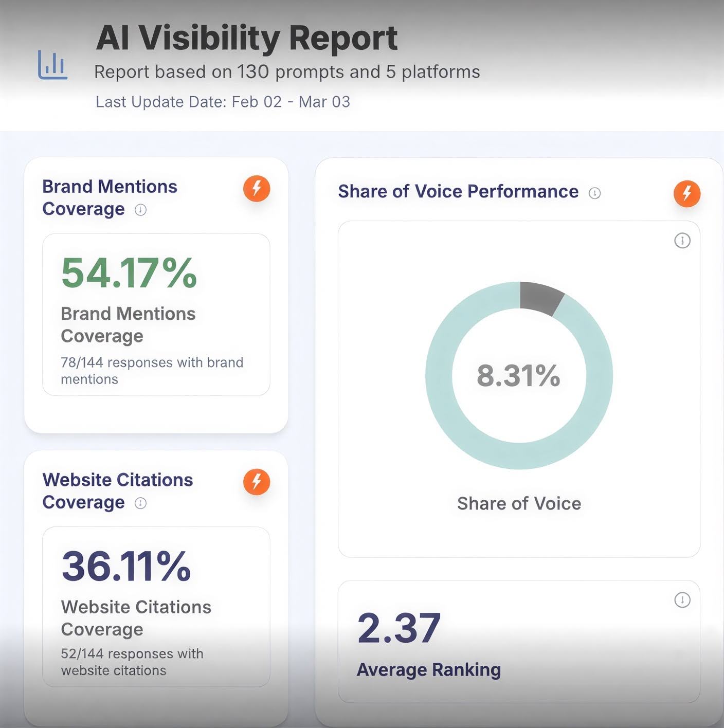
Task: Select the 8.31% value in the donut center
Action: point(519,375)
